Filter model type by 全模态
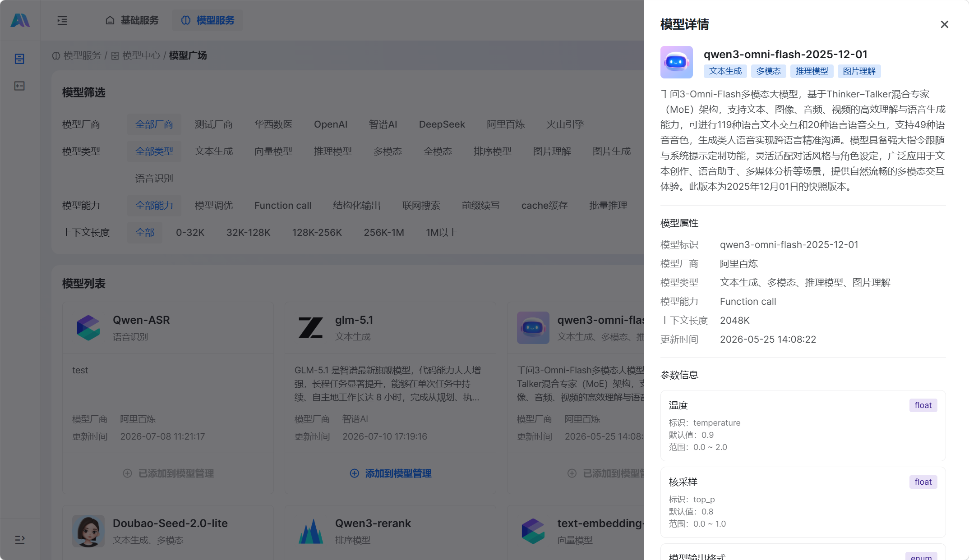969x560 pixels. tap(438, 151)
